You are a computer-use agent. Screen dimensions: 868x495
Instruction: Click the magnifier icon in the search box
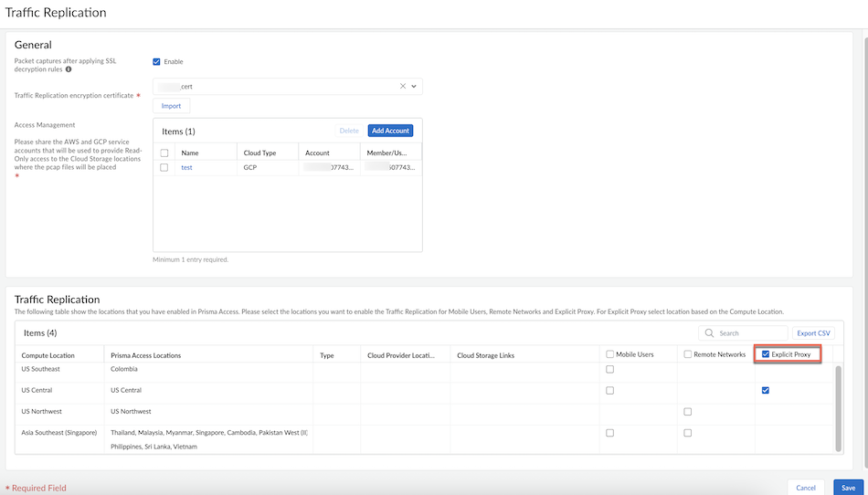click(709, 333)
